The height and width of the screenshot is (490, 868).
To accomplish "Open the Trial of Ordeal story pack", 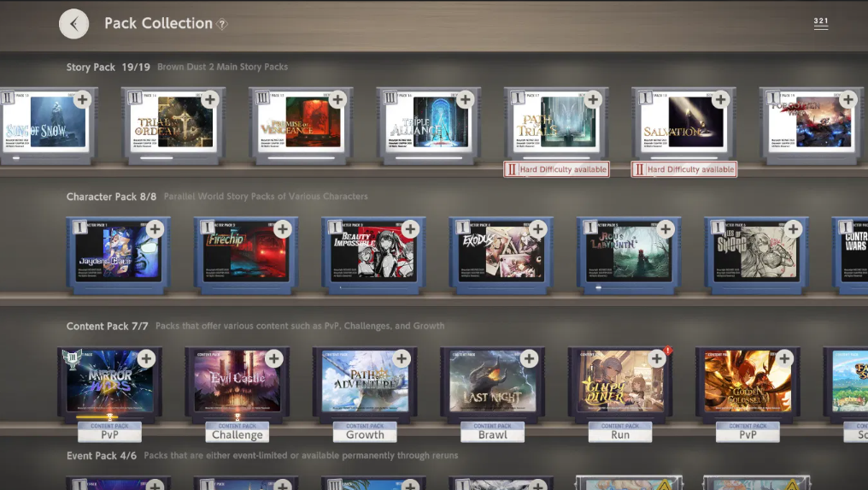I will (173, 126).
